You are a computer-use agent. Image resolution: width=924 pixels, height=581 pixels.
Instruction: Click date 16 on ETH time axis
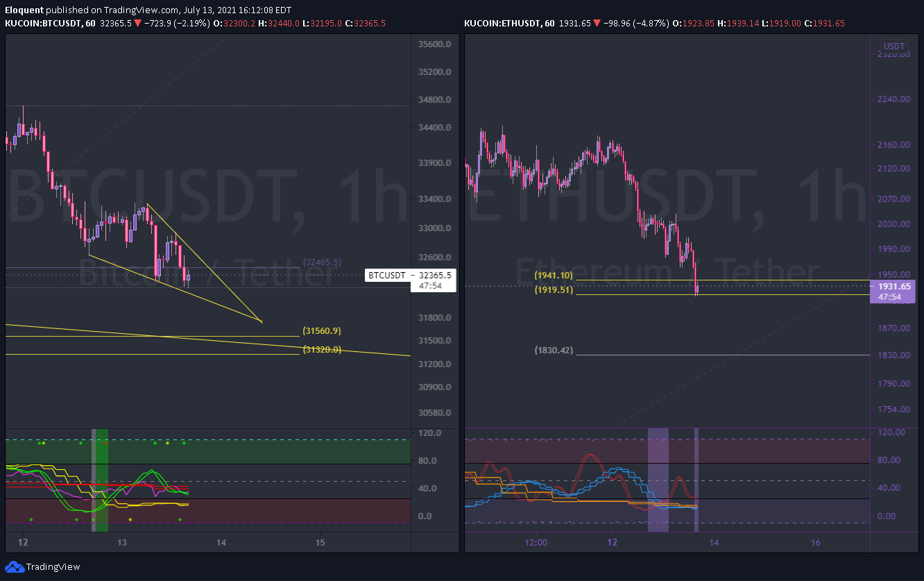[x=816, y=542]
